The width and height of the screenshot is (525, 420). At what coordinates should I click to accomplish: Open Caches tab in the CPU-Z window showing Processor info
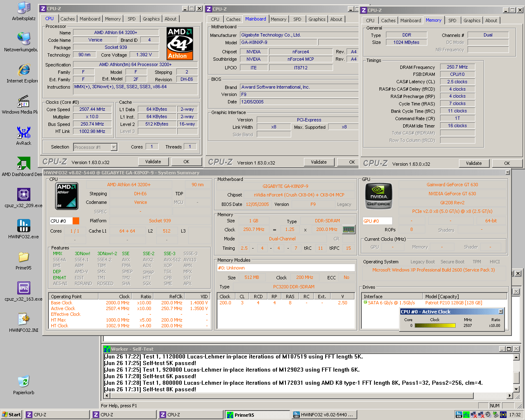coord(68,19)
